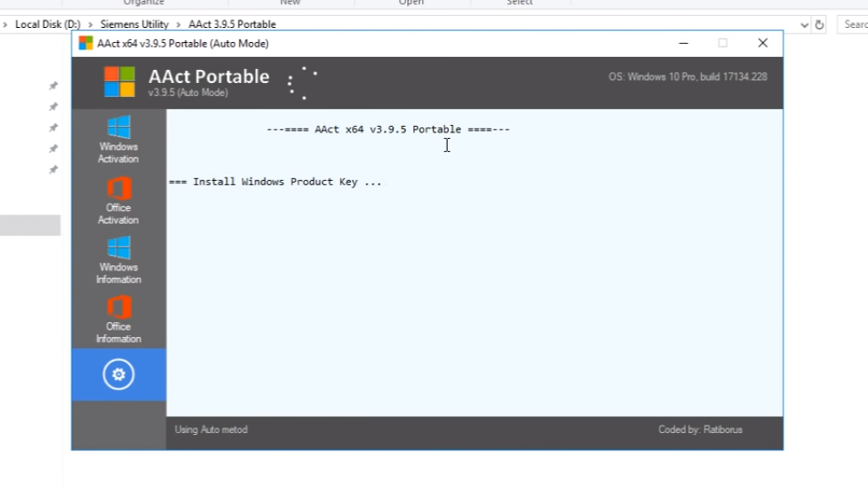Click the first pin icon in Explorer sidebar
This screenshot has height=489, width=868.
point(53,86)
